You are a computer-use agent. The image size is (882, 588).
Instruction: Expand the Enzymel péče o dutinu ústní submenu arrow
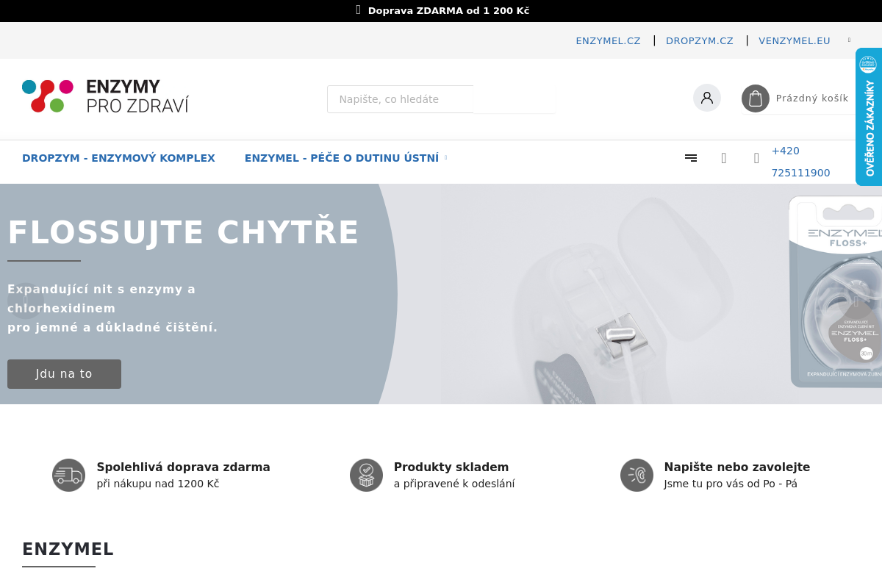[x=446, y=158]
